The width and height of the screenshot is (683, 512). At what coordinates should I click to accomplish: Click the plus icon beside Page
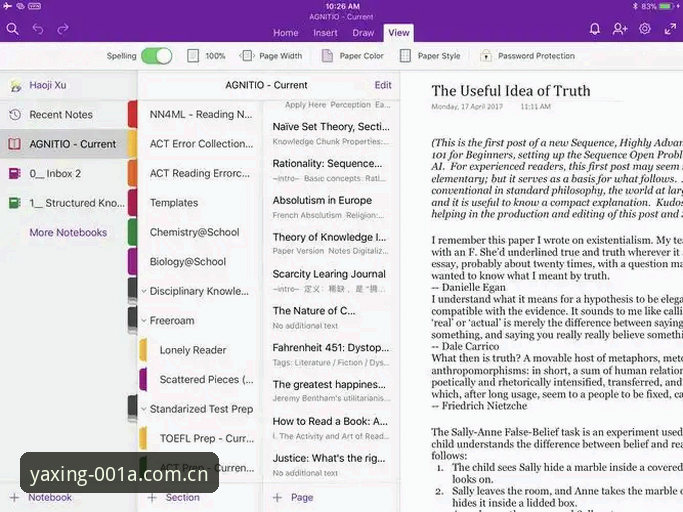pyautogui.click(x=277, y=497)
